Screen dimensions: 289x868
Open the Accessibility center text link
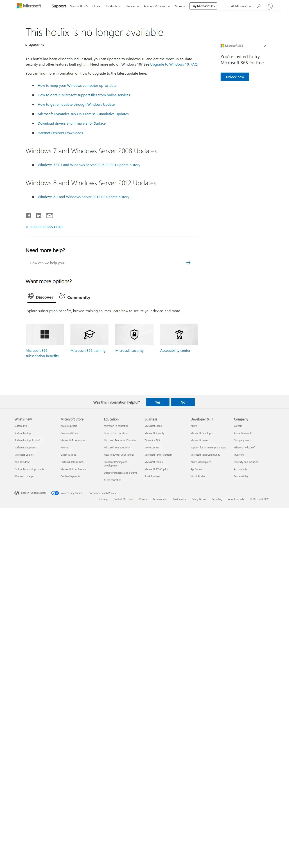pyautogui.click(x=175, y=350)
